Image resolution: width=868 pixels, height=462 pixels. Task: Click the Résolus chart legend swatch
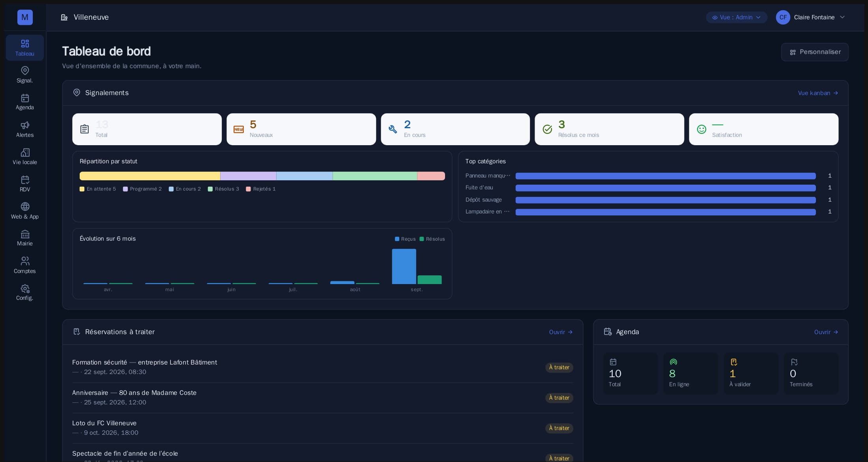click(x=422, y=239)
